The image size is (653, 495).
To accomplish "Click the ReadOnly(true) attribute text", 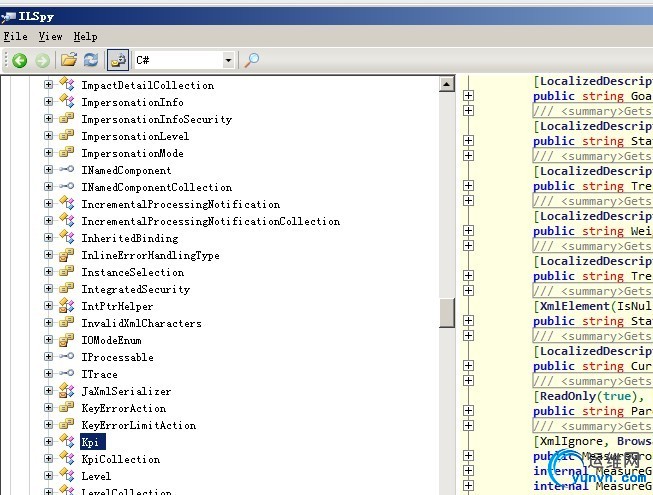I will (588, 396).
